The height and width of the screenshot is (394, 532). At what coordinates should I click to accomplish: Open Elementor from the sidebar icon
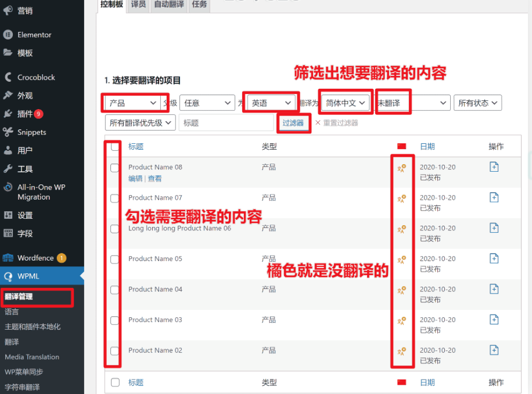point(8,35)
